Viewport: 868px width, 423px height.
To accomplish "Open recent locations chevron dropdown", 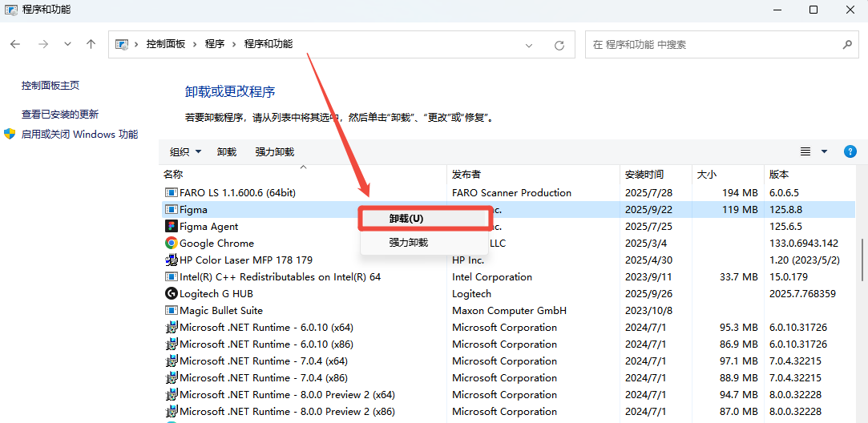I will pos(67,45).
